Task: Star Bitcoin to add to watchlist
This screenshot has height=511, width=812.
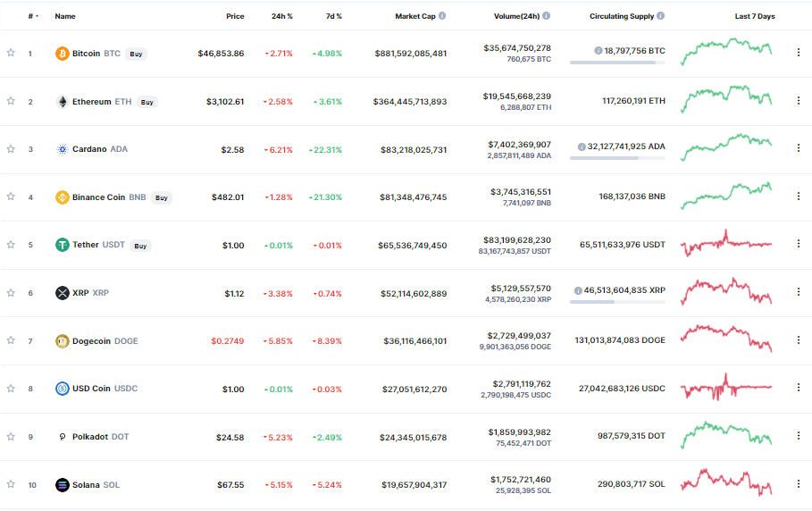Action: tap(11, 53)
